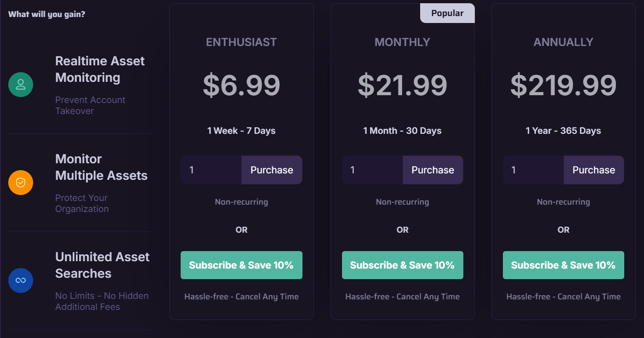Click the blue infinity icon for Unlimited Asset Searches

21,281
